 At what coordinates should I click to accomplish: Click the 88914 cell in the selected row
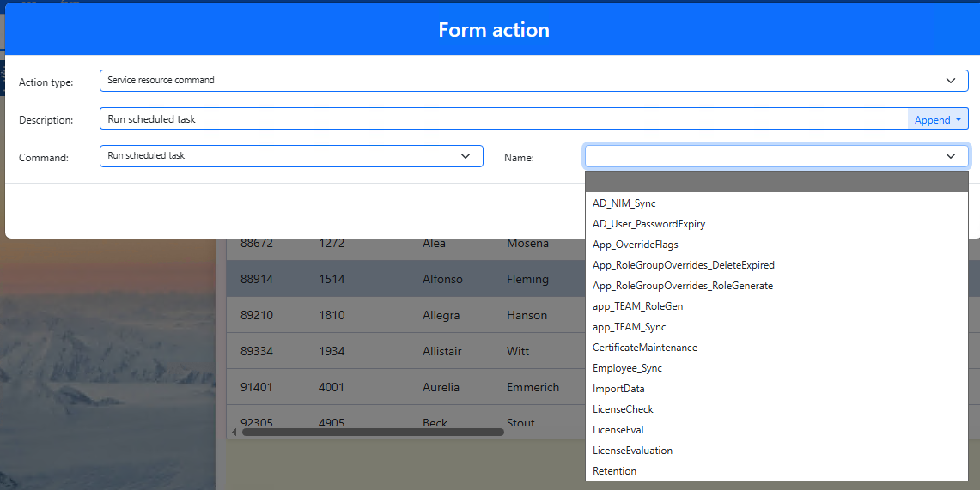click(257, 279)
